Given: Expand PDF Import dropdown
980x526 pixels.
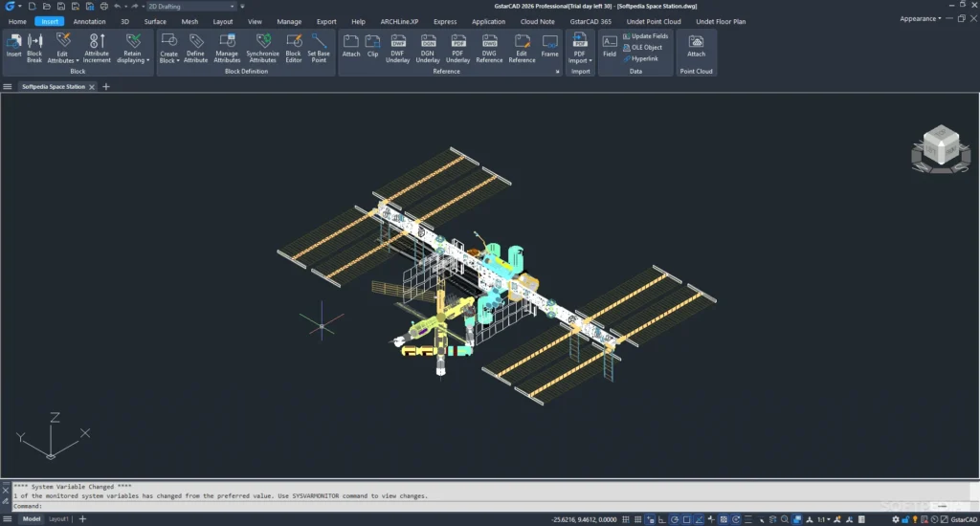Looking at the screenshot, I should click(x=590, y=60).
